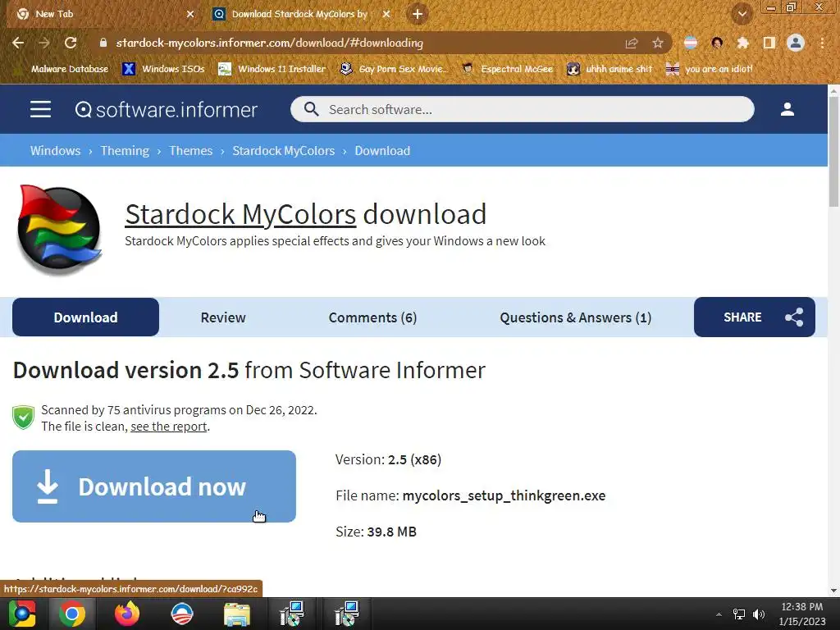Image resolution: width=840 pixels, height=630 pixels.
Task: Click the round red-white-blue taskbar icon
Action: tap(181, 614)
